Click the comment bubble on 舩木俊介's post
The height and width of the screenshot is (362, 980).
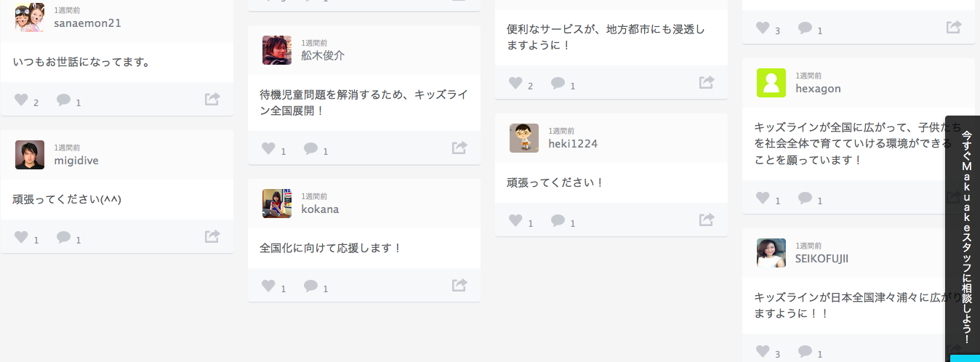311,149
